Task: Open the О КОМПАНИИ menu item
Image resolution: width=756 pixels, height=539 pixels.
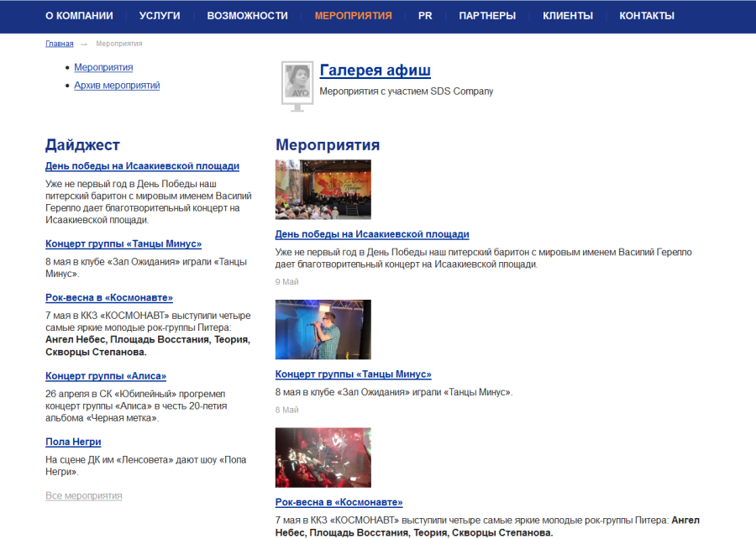Action: coord(79,16)
